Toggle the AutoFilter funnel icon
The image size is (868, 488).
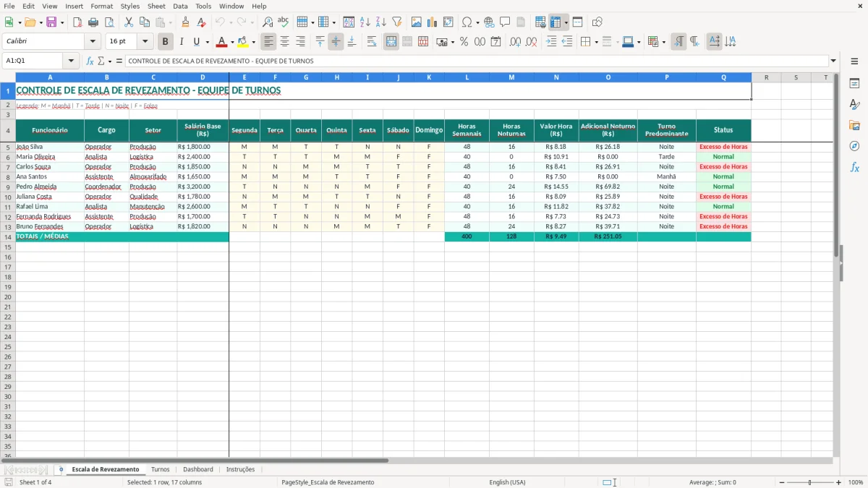(x=396, y=22)
